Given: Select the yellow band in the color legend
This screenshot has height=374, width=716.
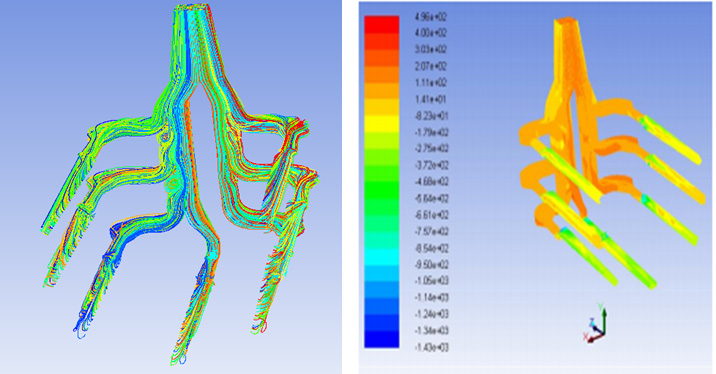Looking at the screenshot, I should (382, 124).
